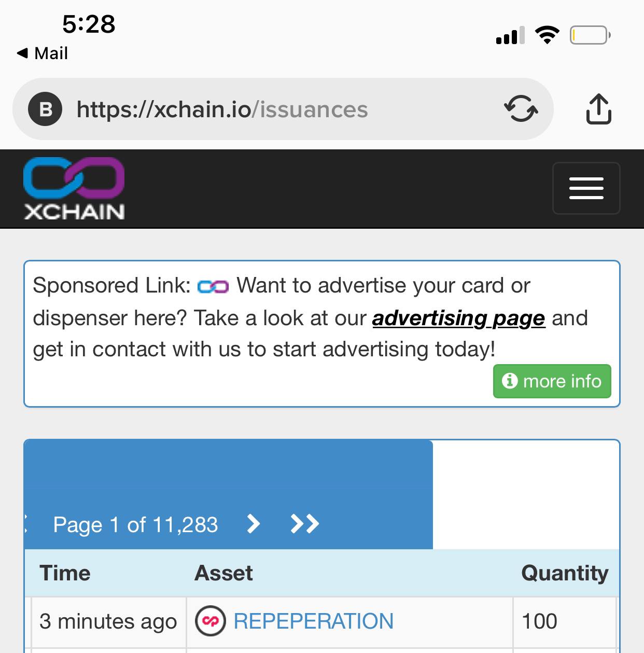Open the advertising page link
The image size is (644, 653).
click(458, 318)
